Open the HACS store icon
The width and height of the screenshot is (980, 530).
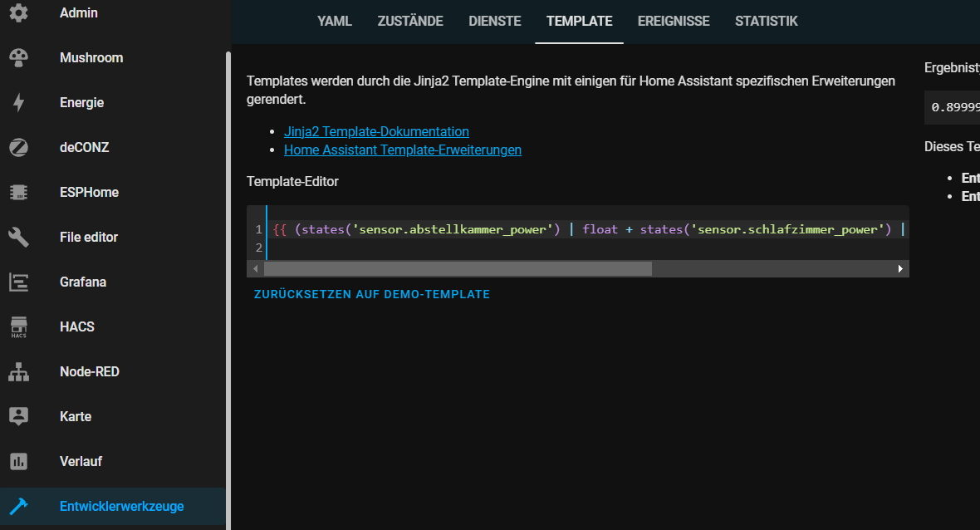click(19, 326)
